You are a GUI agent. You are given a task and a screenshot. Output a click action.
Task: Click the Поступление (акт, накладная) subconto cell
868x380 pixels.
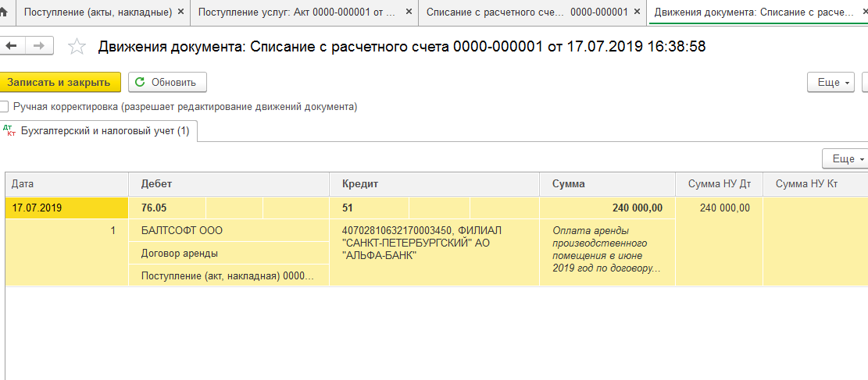point(229,275)
